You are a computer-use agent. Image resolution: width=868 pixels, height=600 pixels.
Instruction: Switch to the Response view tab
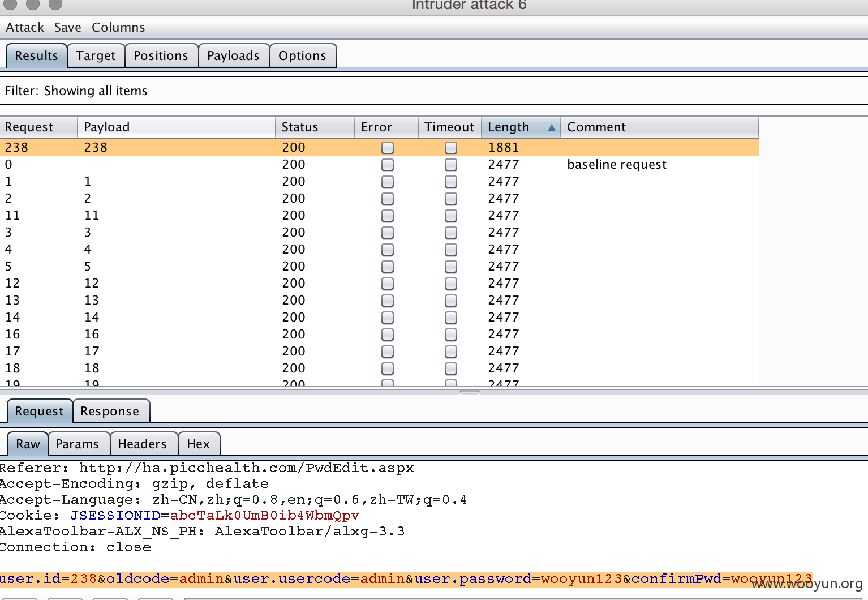coord(110,411)
